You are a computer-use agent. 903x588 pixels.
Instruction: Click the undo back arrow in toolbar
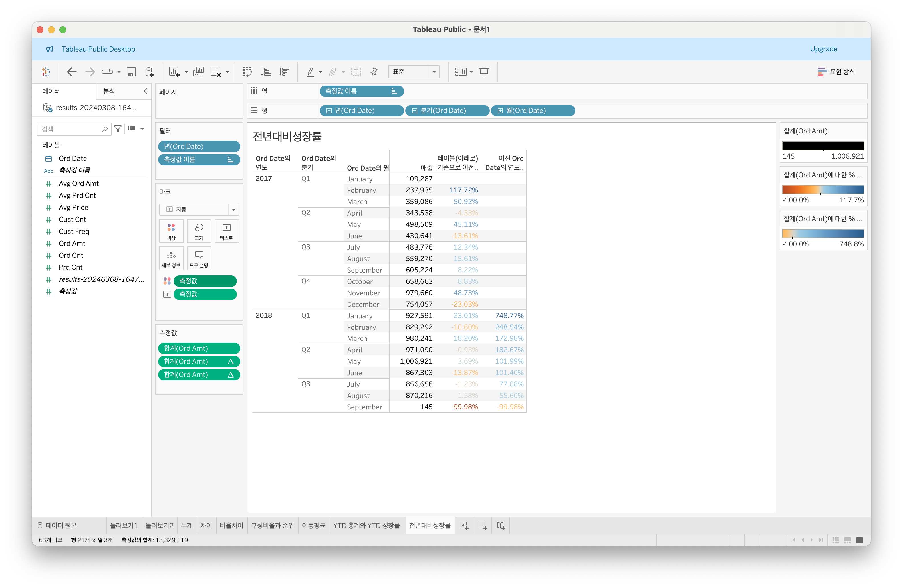pos(72,72)
